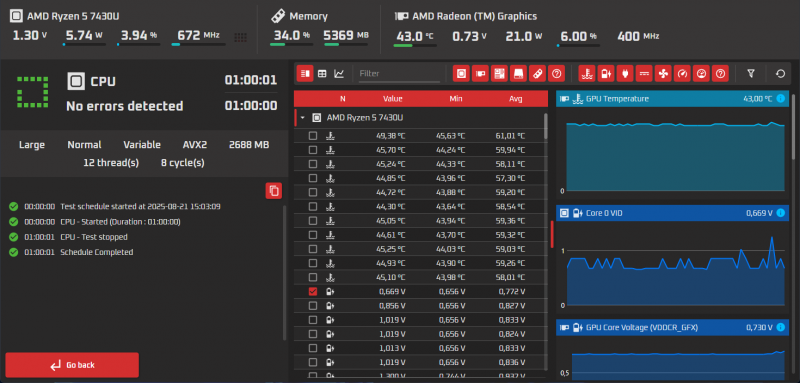Viewport: 800px width, 383px height.
Task: Click the core grid dots icon beside 672 MHz
Action: [x=241, y=37]
